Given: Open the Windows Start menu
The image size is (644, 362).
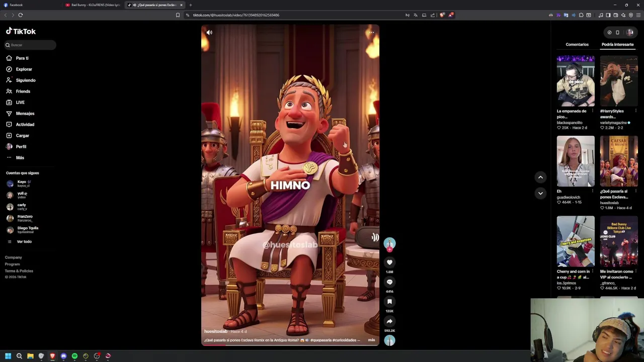Looking at the screenshot, I should click(8, 356).
